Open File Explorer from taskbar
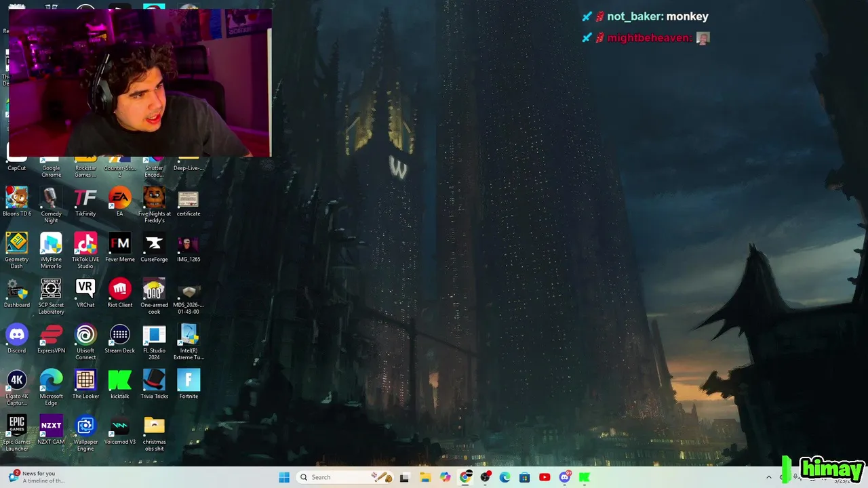 point(425,477)
